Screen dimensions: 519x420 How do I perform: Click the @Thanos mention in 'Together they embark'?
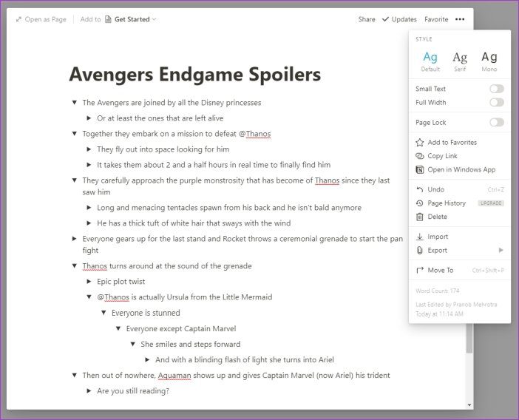click(x=254, y=134)
